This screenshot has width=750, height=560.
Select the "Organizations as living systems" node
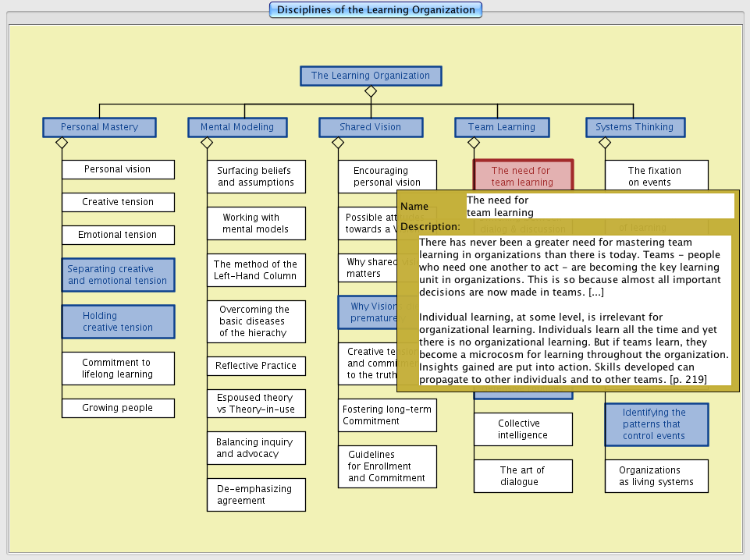(656, 476)
